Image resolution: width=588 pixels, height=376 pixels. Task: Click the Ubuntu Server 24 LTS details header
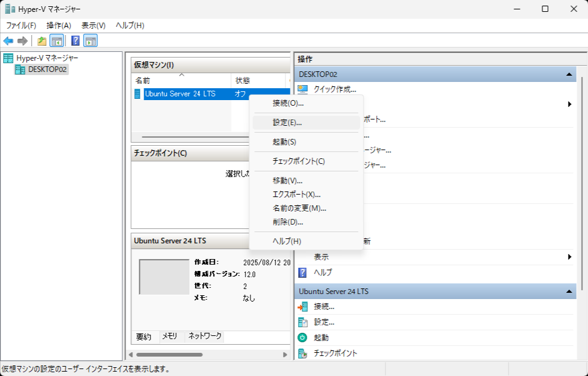(190, 241)
